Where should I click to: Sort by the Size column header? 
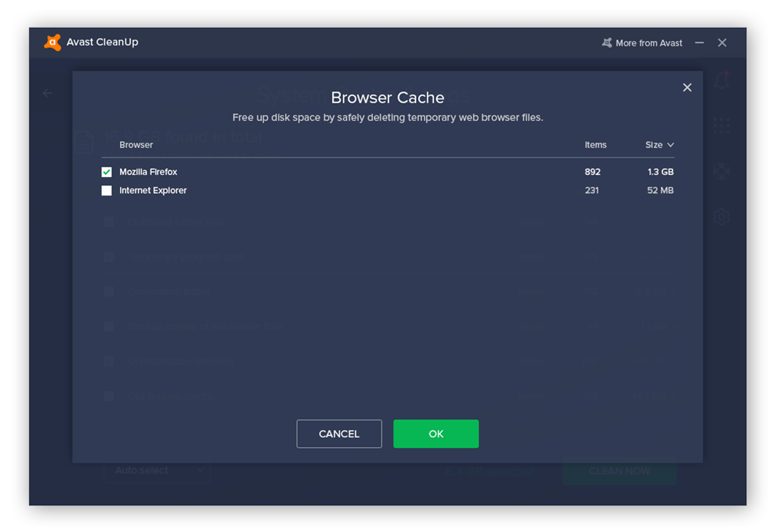(x=654, y=145)
